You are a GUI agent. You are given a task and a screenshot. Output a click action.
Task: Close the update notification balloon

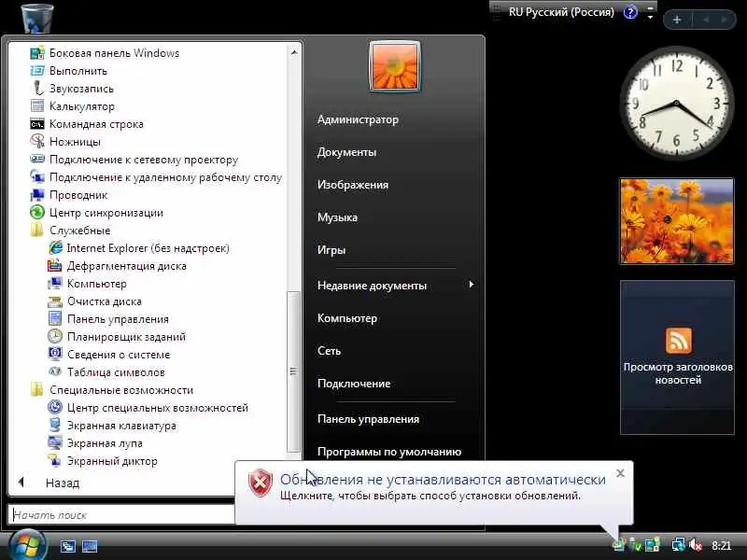[620, 473]
